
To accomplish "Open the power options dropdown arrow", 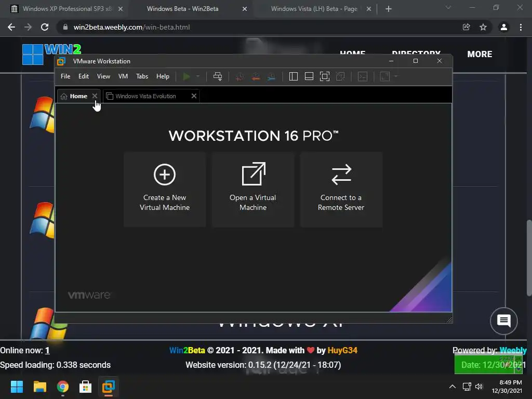I will coord(198,76).
